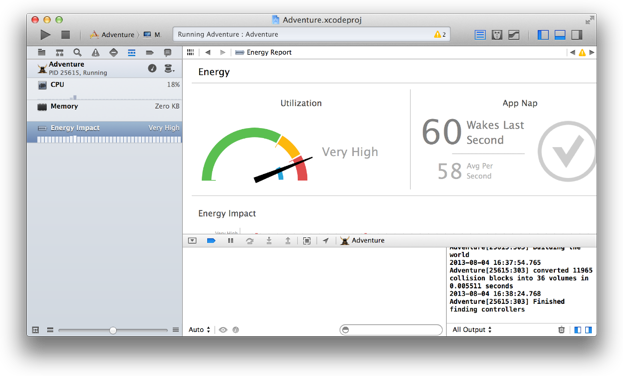Toggle the Debug area visibility

560,35
